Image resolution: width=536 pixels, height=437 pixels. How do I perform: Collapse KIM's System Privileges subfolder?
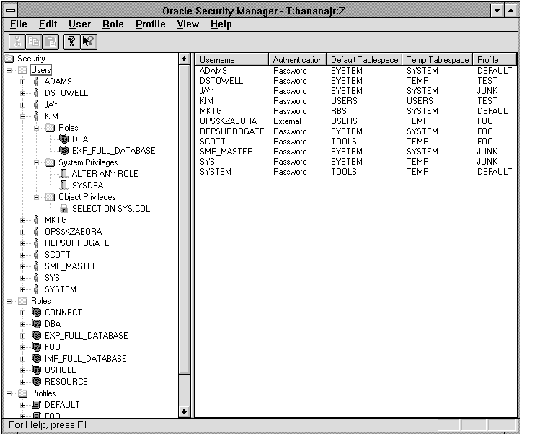[36, 162]
